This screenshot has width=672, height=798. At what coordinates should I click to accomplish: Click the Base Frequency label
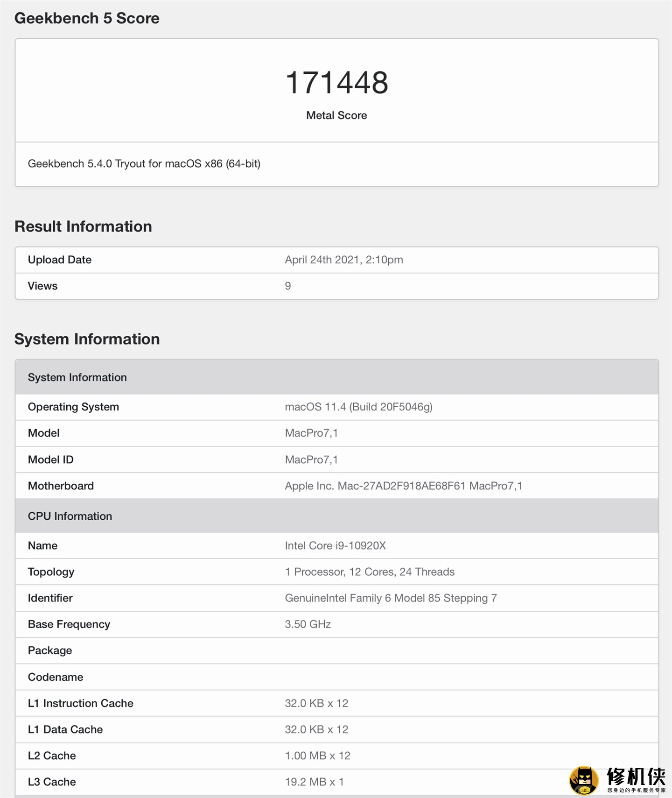tap(69, 624)
